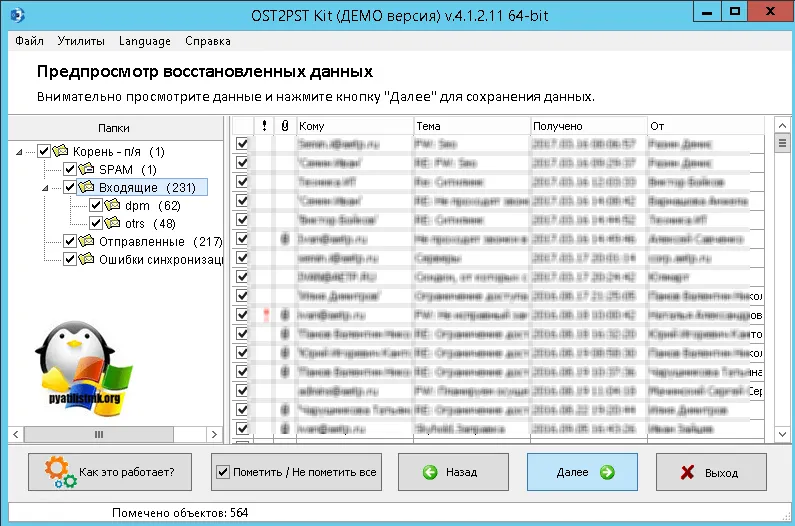The image size is (795, 526).
Task: Select the SPAM (1) folder label
Action: (x=128, y=169)
